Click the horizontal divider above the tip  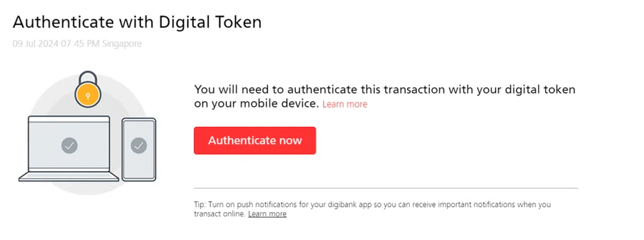pyautogui.click(x=385, y=188)
